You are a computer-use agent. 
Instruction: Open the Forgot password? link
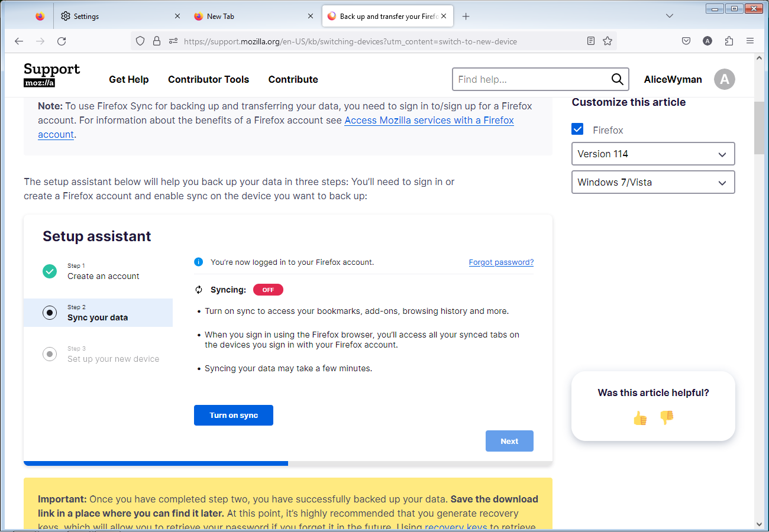501,262
